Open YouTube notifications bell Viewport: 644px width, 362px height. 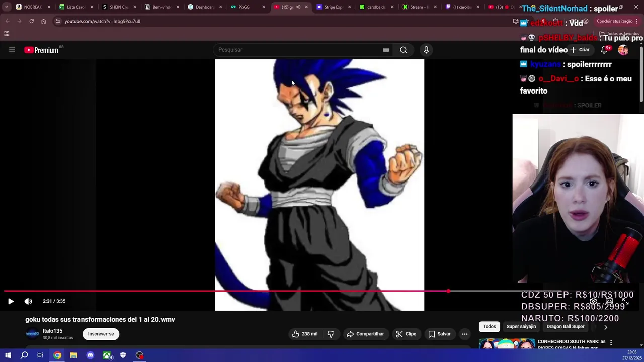pos(605,50)
